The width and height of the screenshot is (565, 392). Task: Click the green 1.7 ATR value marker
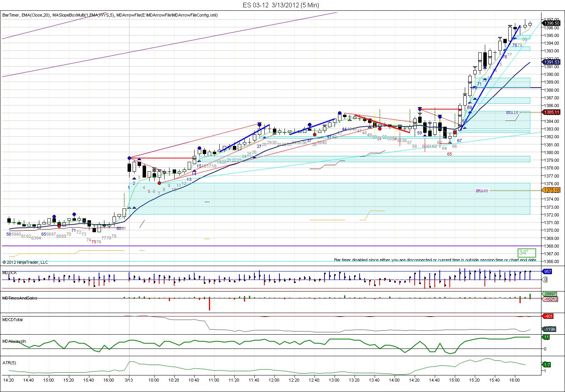[547, 364]
